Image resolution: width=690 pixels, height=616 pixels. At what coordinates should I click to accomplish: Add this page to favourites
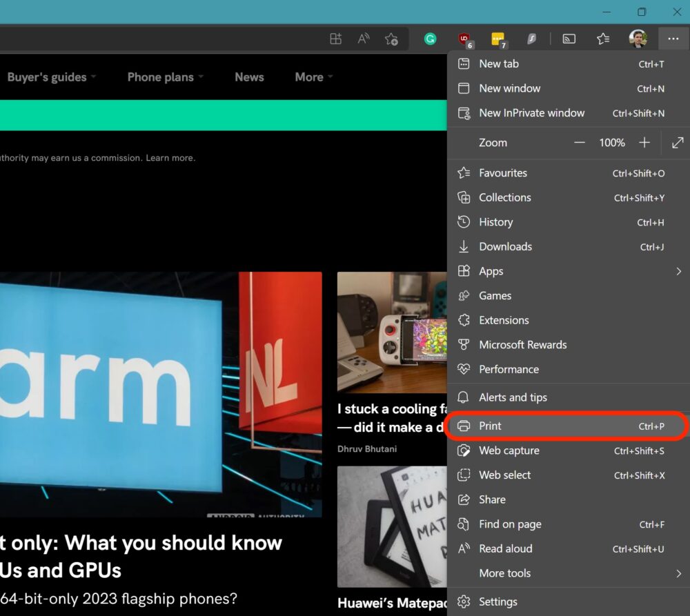tap(391, 39)
